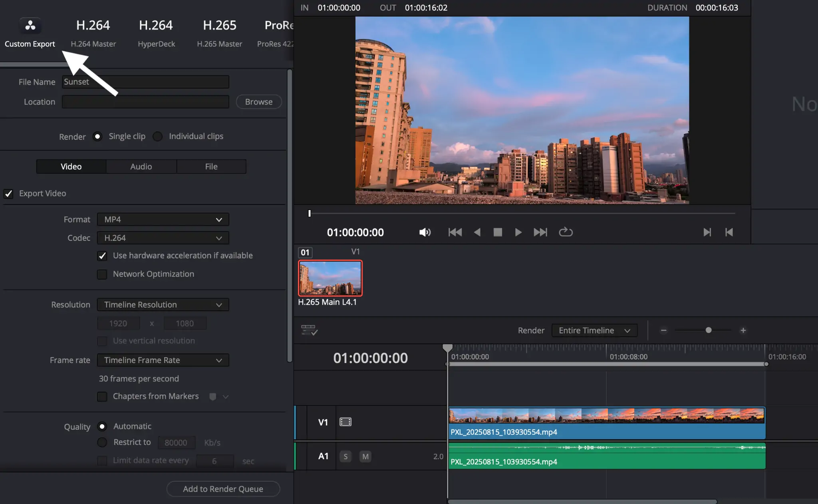Enable Chapters from Markers checkbox
The image size is (818, 504).
[102, 397]
